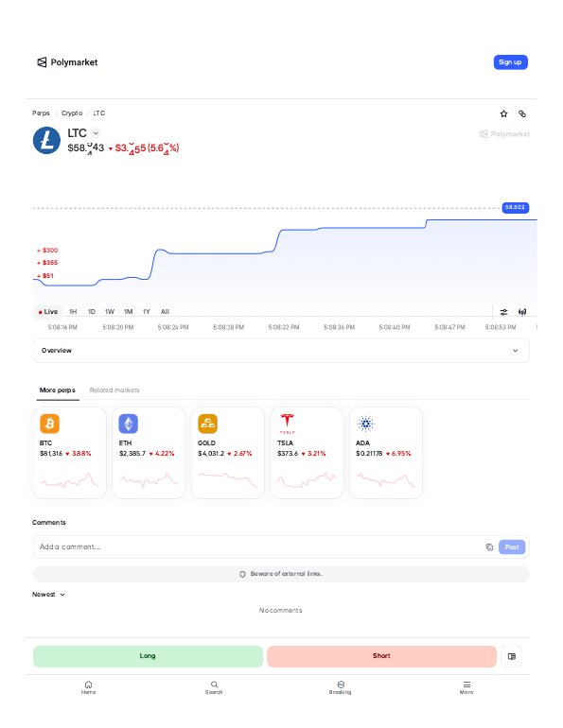Open the BTC perp card
The image size is (563, 728).
70,453
